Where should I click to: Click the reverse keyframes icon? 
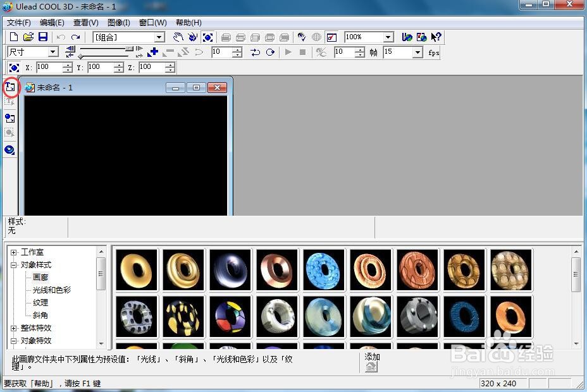[183, 52]
